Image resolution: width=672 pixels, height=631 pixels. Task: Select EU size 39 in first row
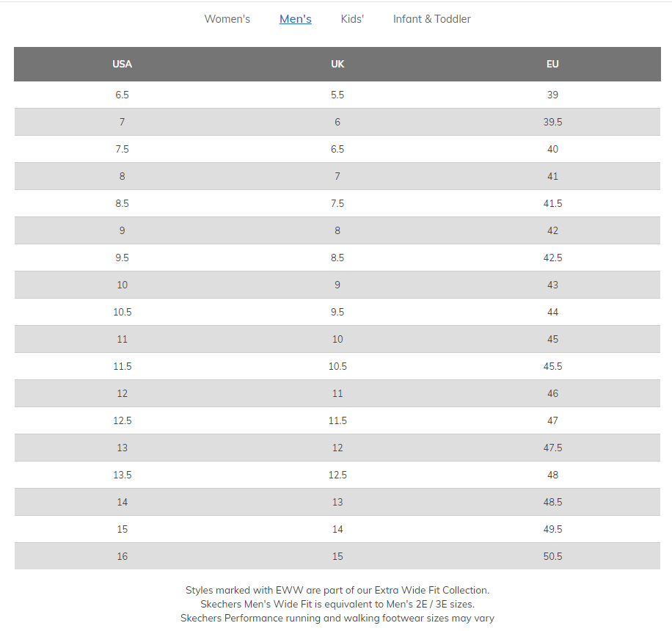[x=552, y=95]
